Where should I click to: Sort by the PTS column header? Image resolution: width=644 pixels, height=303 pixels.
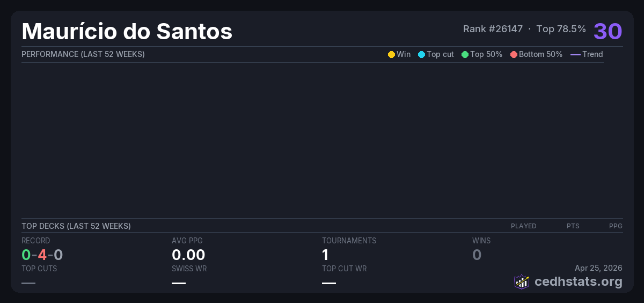pos(573,226)
